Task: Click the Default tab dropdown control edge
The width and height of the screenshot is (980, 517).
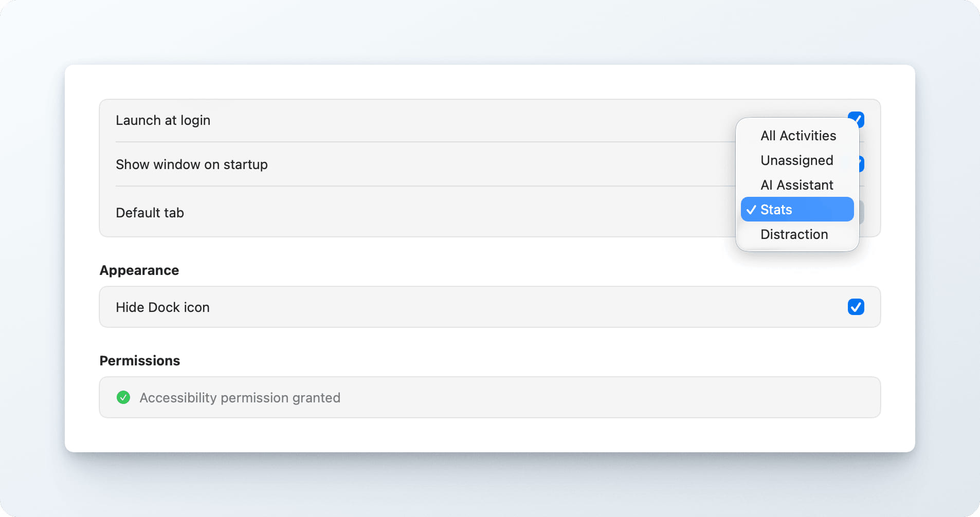Action: pyautogui.click(x=861, y=212)
